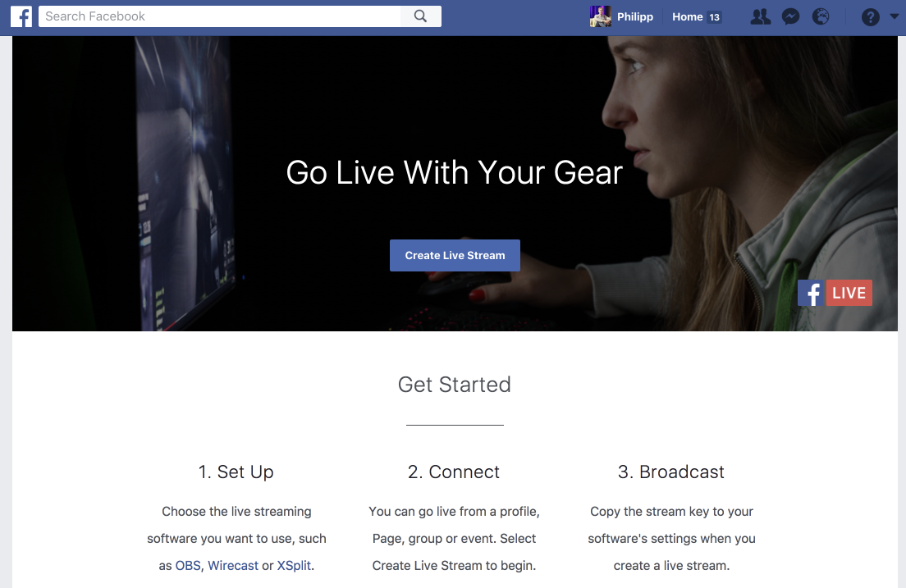Expand the account dropdown arrow
The image size is (906, 588).
point(894,16)
